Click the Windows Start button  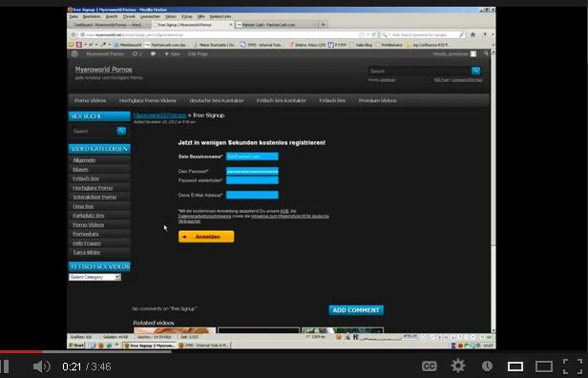click(x=76, y=346)
